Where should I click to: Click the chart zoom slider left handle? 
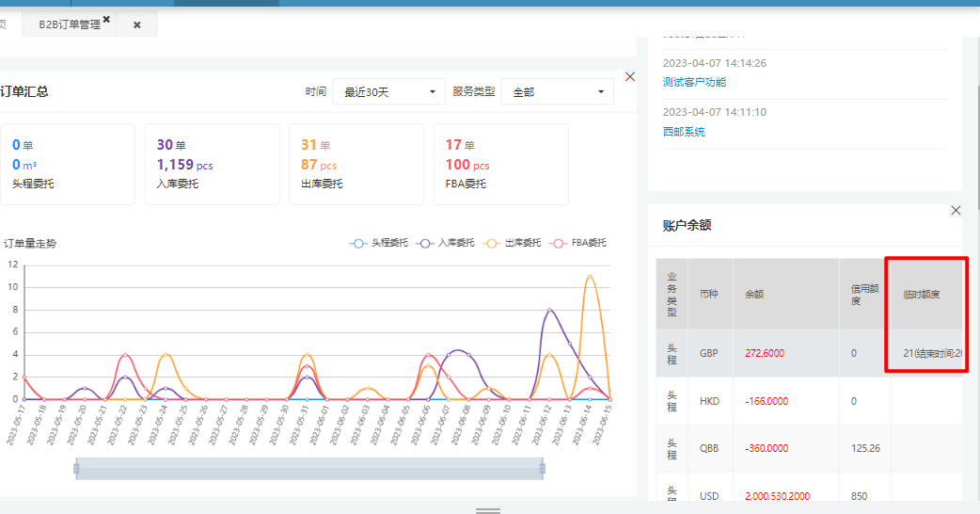point(76,469)
